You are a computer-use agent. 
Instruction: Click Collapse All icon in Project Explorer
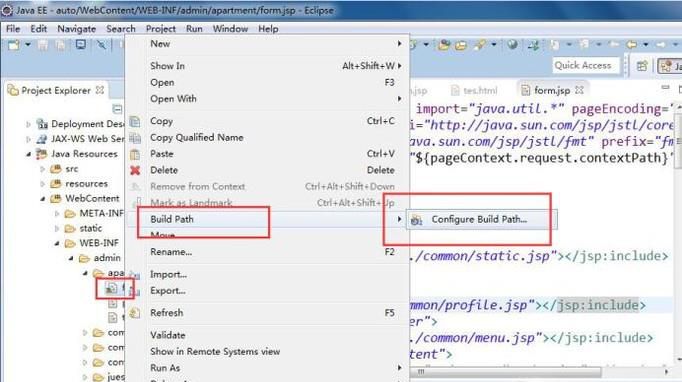pyautogui.click(x=117, y=108)
